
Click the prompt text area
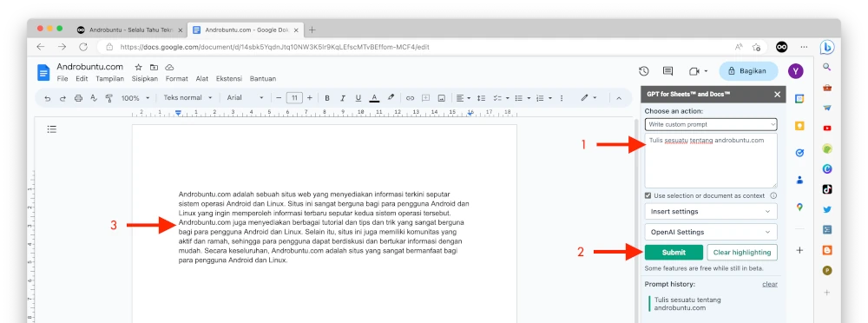pyautogui.click(x=711, y=160)
